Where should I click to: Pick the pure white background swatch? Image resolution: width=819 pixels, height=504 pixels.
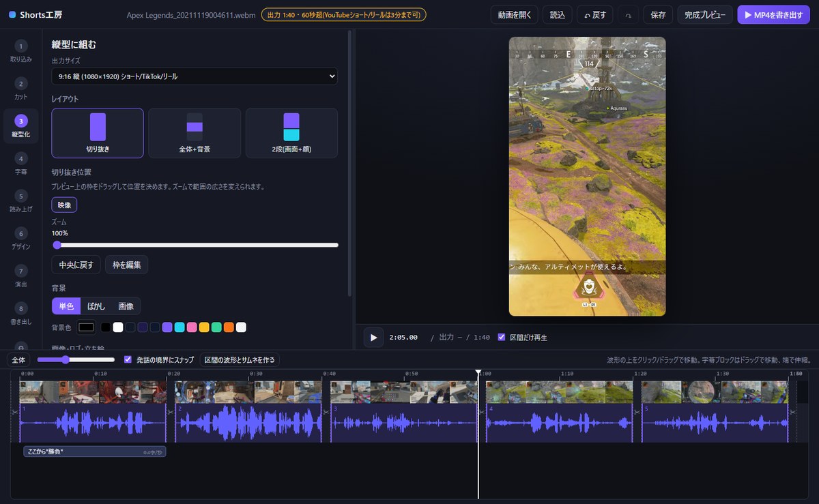[118, 327]
